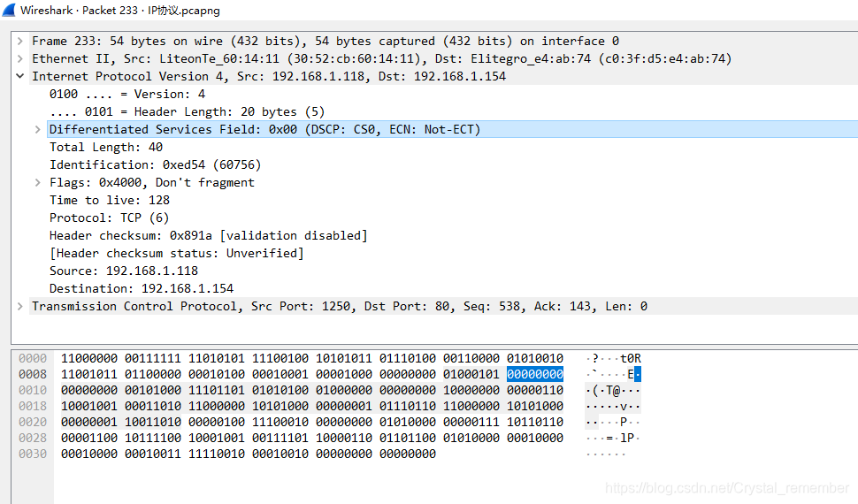
Task: Select the Flags: 0x4000, Don't fragment field
Action: pyautogui.click(x=151, y=183)
